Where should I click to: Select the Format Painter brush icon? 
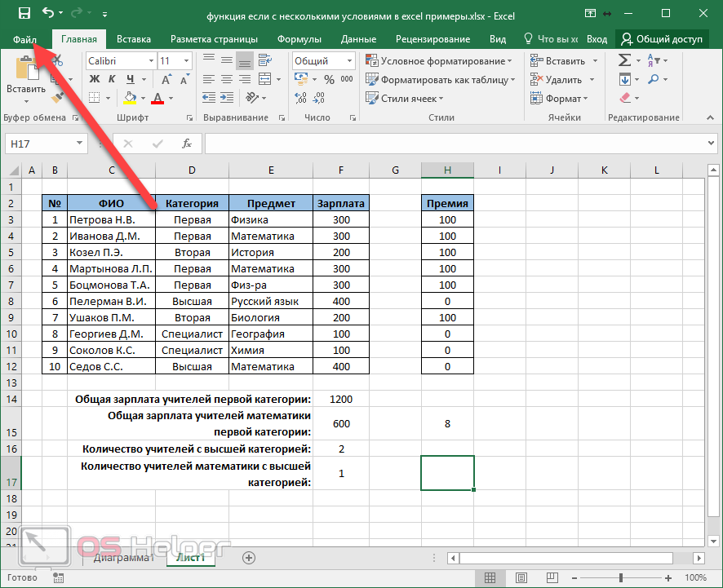[x=57, y=98]
